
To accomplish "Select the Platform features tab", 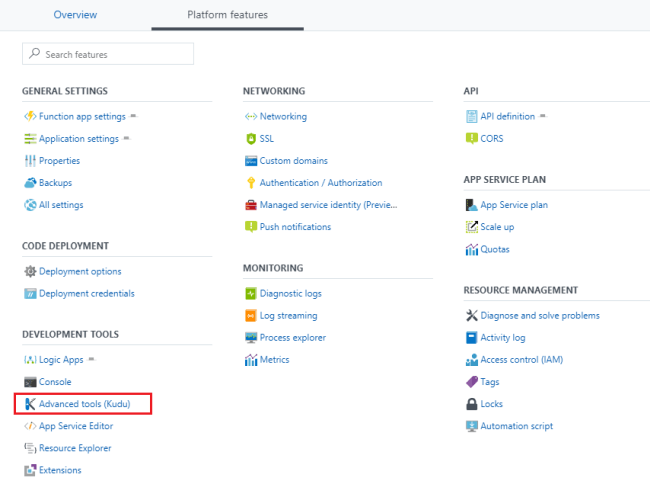I will tap(227, 15).
